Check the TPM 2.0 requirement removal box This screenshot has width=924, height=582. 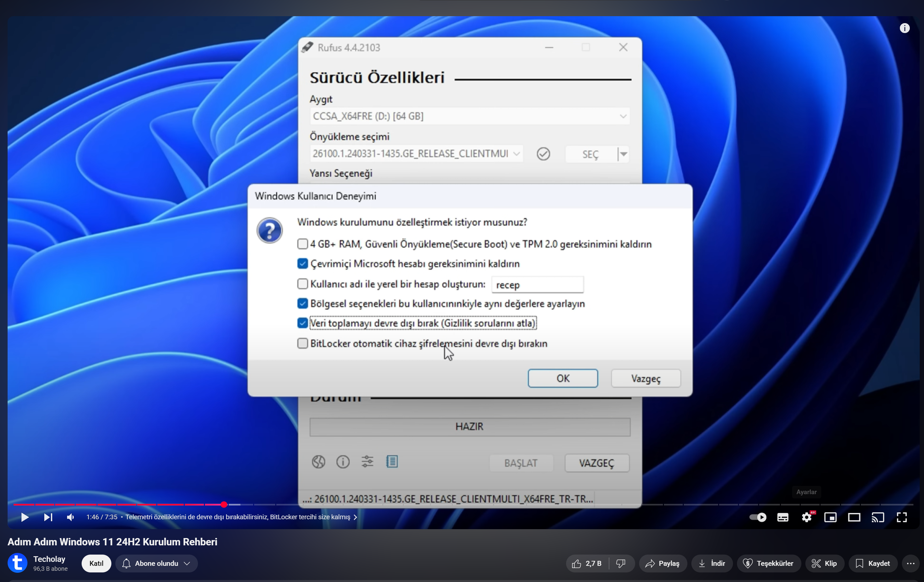[303, 244]
